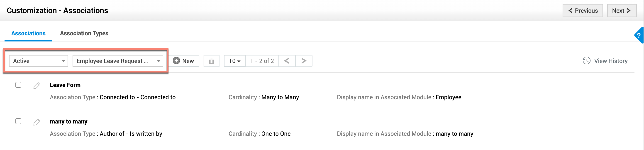Open the many to many association name
The height and width of the screenshot is (150, 644).
(x=68, y=121)
